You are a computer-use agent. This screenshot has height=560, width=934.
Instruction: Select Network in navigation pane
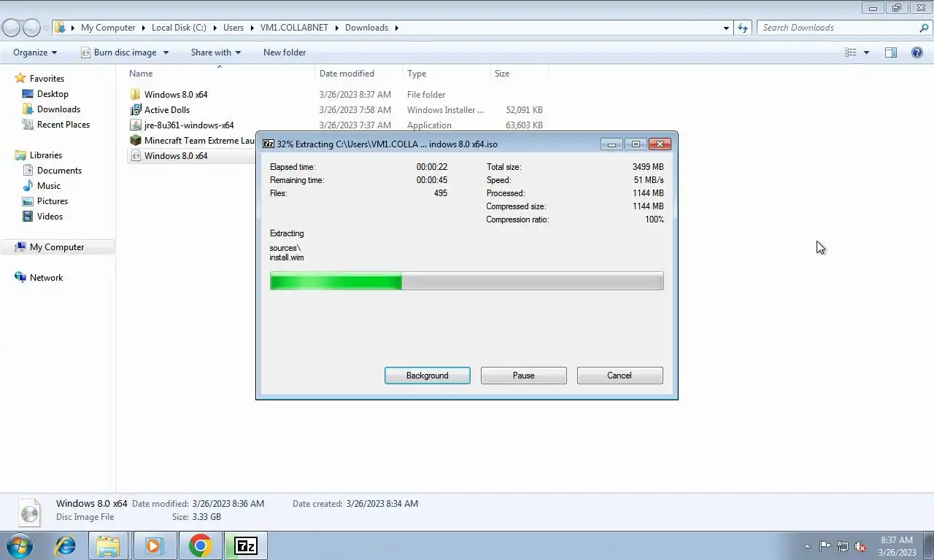tap(46, 278)
